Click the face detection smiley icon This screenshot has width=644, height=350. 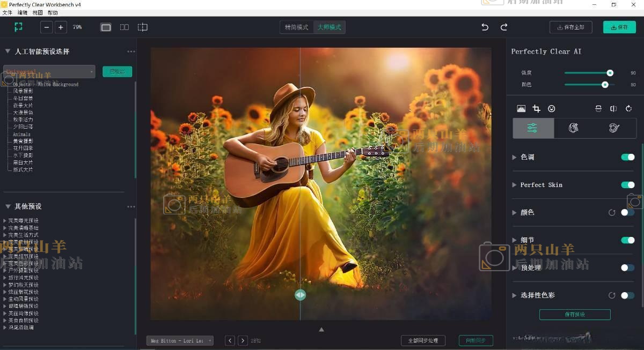551,109
